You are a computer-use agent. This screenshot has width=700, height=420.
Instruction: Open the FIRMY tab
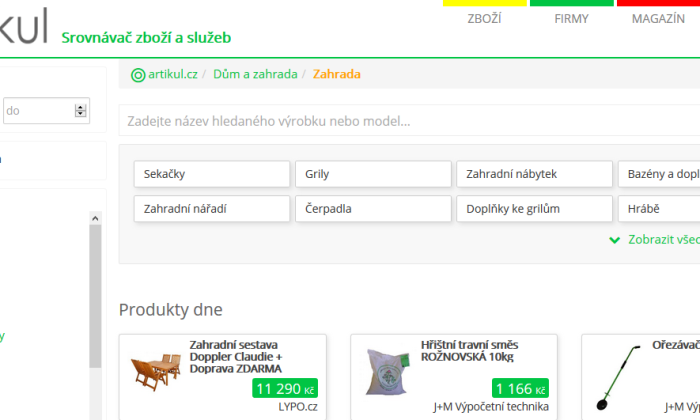point(571,19)
